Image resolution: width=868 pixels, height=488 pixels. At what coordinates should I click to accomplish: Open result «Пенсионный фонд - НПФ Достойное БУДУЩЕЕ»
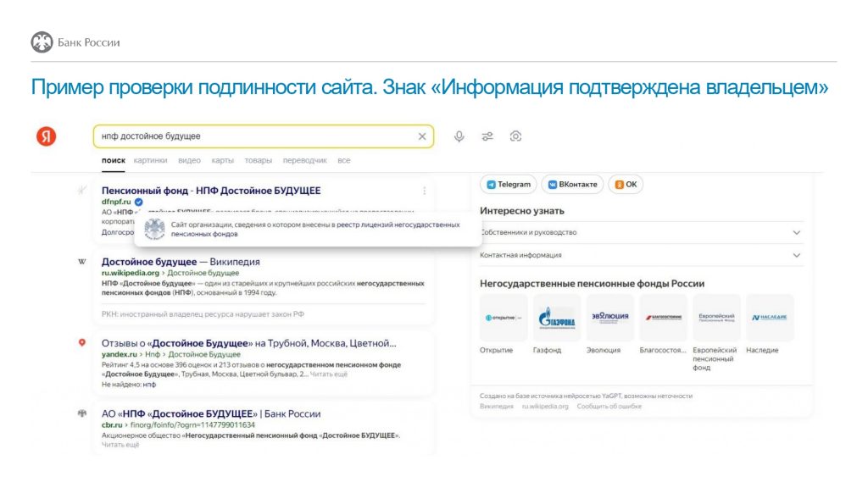[x=211, y=191]
